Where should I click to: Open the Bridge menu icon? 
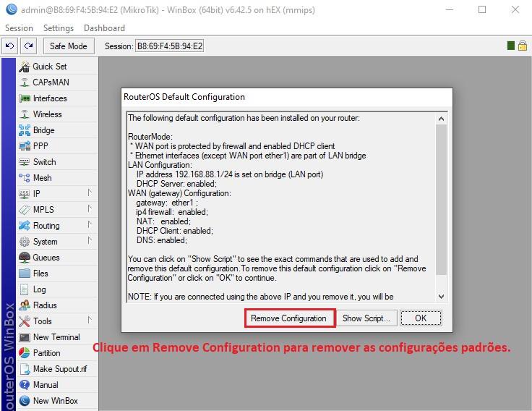(25, 130)
